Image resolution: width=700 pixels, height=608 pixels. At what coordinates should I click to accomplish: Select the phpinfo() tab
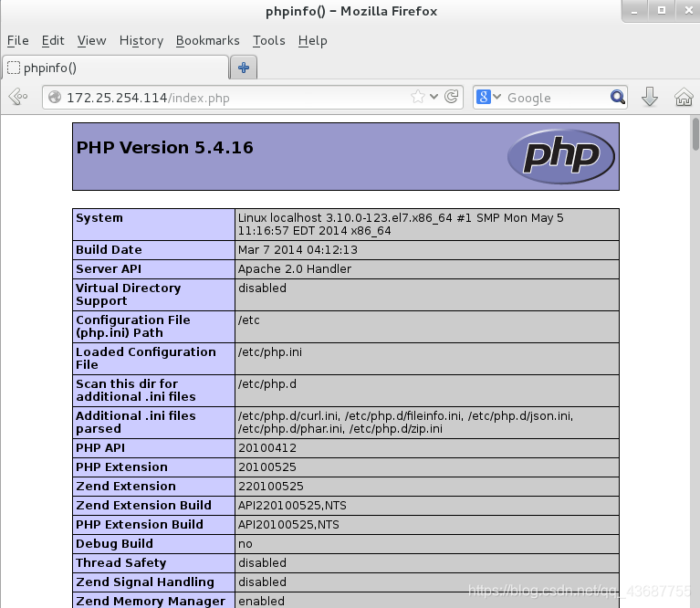click(x=115, y=68)
